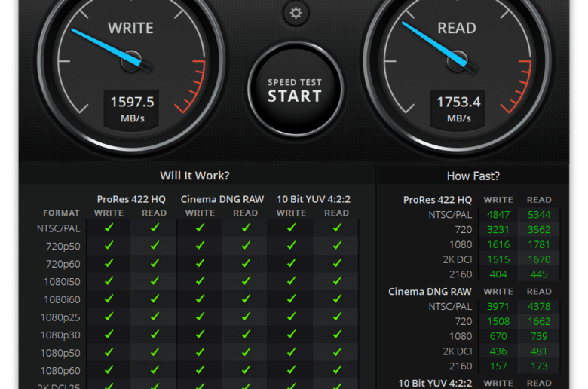The width and height of the screenshot is (588, 389).
Task: Click 720p60 ProRes 422 HQ write checkmark
Action: (x=109, y=263)
